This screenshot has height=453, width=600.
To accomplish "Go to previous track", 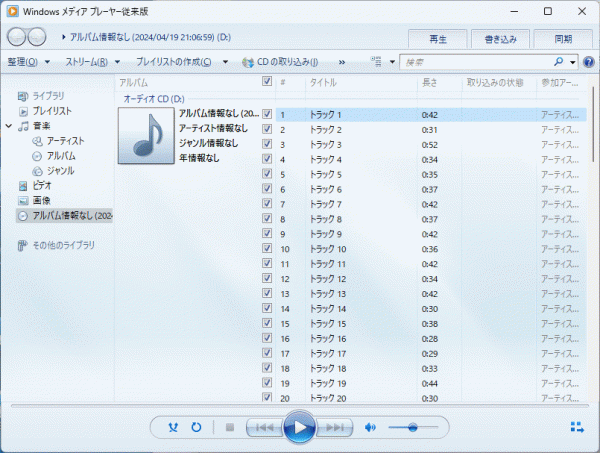I will click(x=265, y=427).
